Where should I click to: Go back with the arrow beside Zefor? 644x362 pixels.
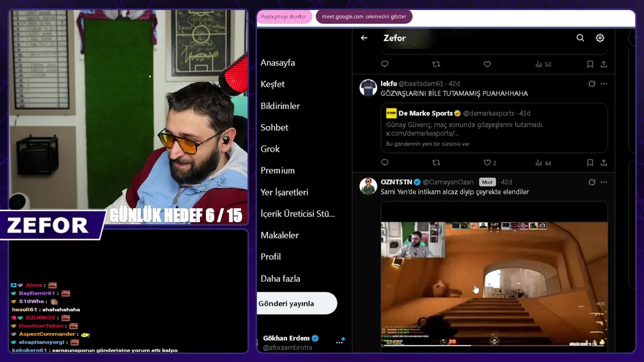(364, 38)
